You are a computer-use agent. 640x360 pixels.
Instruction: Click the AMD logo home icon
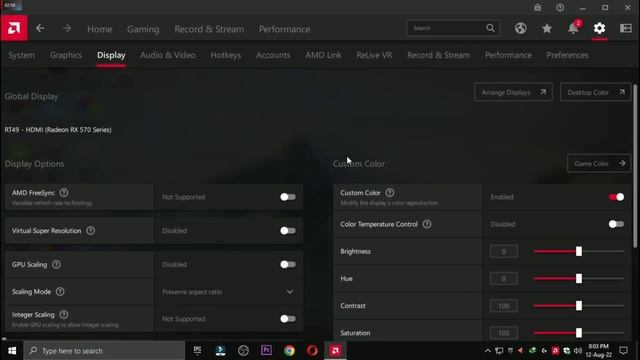pos(14,28)
